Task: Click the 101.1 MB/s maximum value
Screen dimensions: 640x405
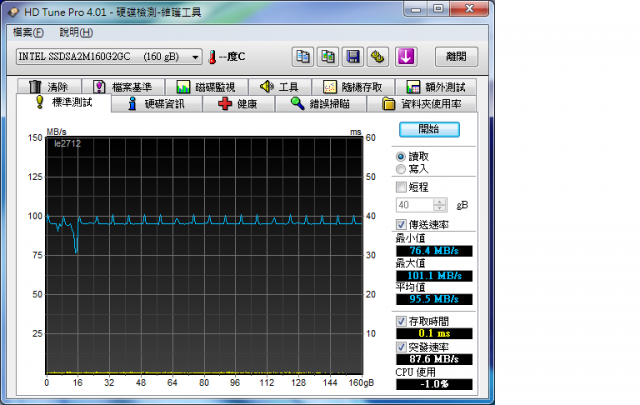Action: 434,276
